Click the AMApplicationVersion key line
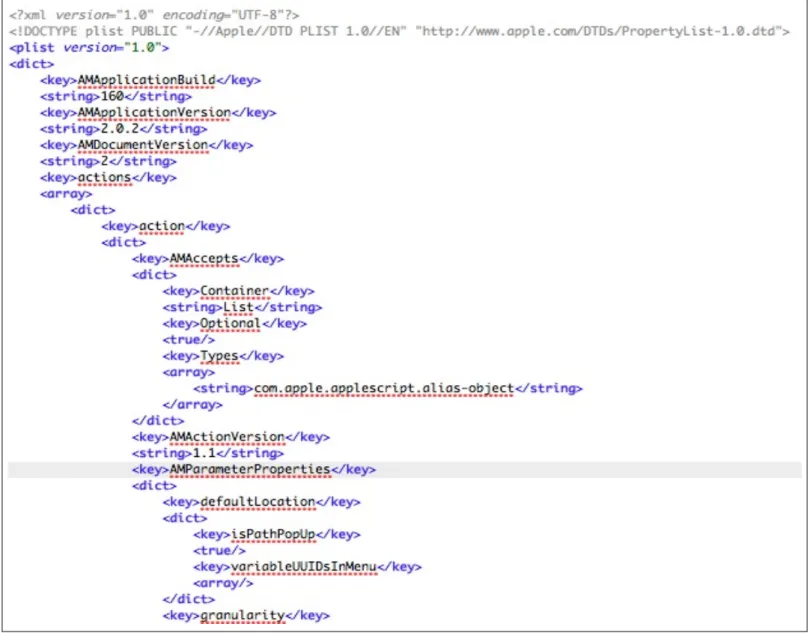 click(x=158, y=113)
